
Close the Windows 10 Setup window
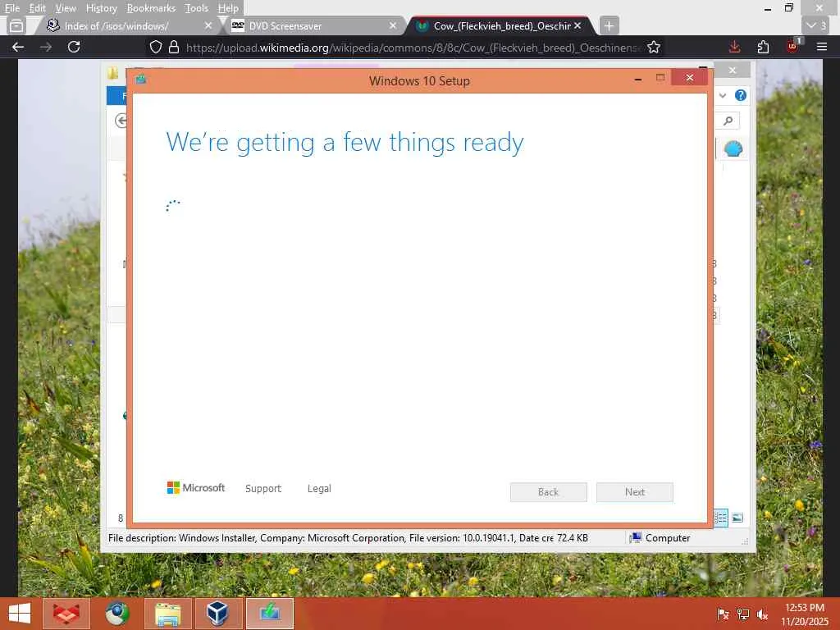point(689,78)
